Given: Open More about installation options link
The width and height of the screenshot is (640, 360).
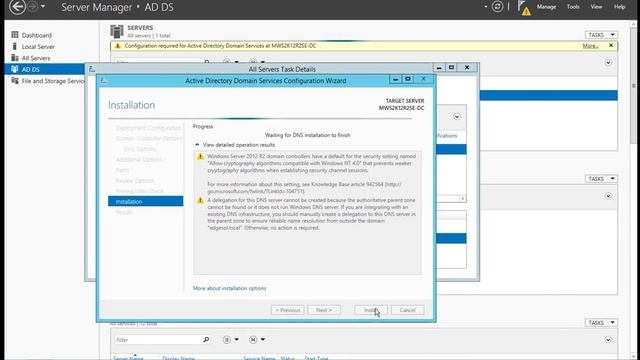Looking at the screenshot, I should pos(229,288).
